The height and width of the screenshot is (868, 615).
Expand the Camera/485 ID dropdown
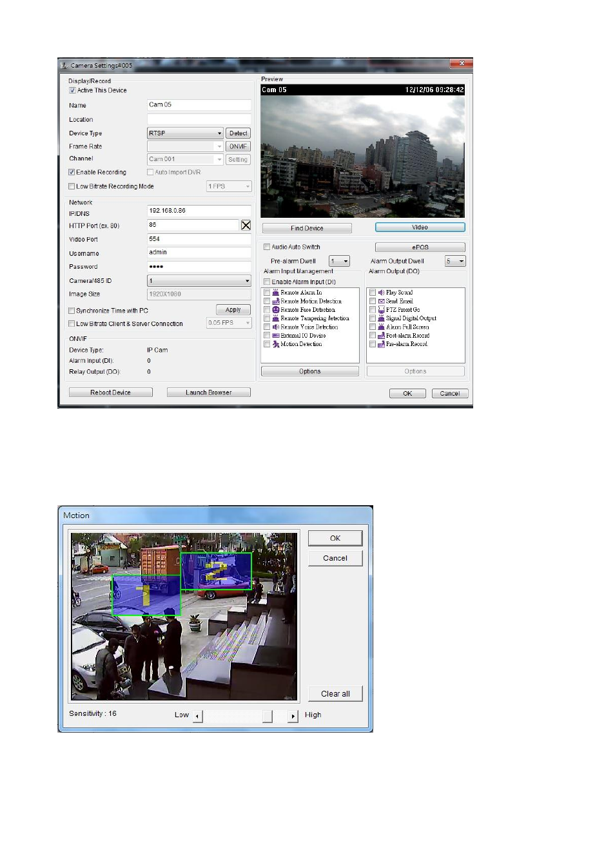199,281
